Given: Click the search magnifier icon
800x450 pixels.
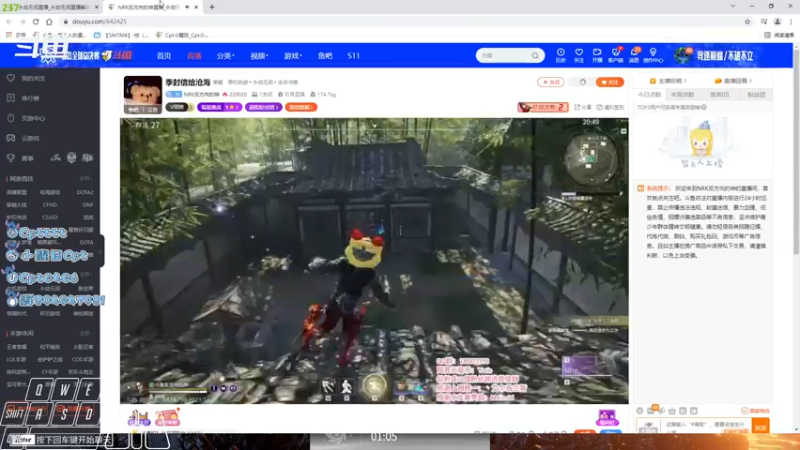Looking at the screenshot, I should 535,56.
